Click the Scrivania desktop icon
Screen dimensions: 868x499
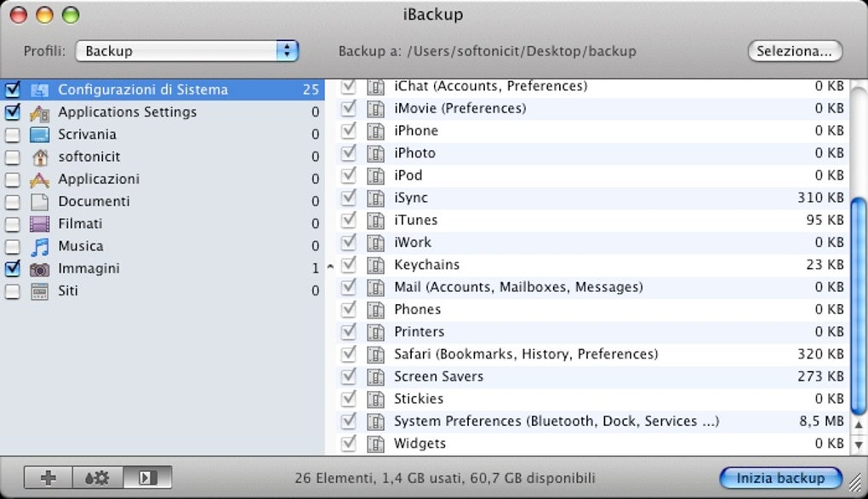39,135
